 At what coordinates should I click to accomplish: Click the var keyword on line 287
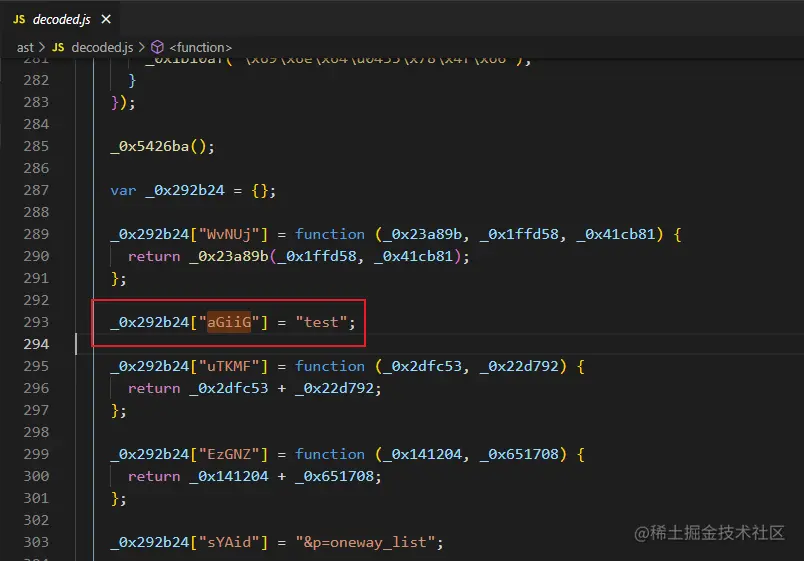[x=123, y=191]
